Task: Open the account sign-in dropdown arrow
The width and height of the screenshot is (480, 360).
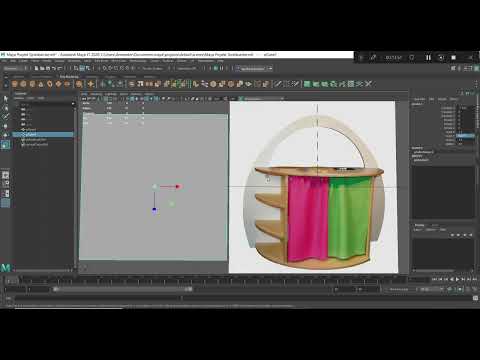Action: click(x=270, y=68)
